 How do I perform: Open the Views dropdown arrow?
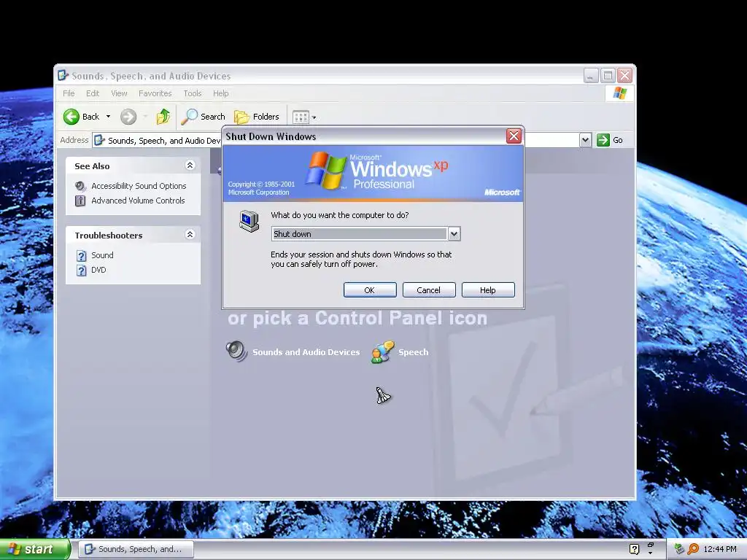pyautogui.click(x=314, y=117)
